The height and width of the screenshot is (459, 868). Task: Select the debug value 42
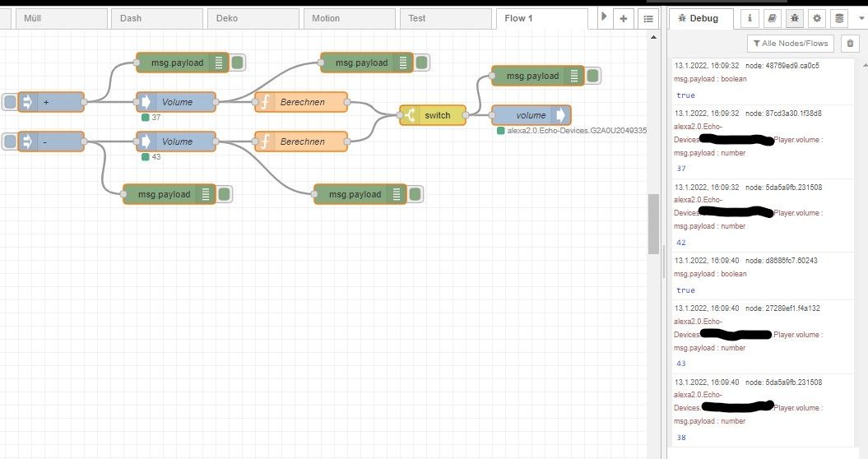point(681,243)
